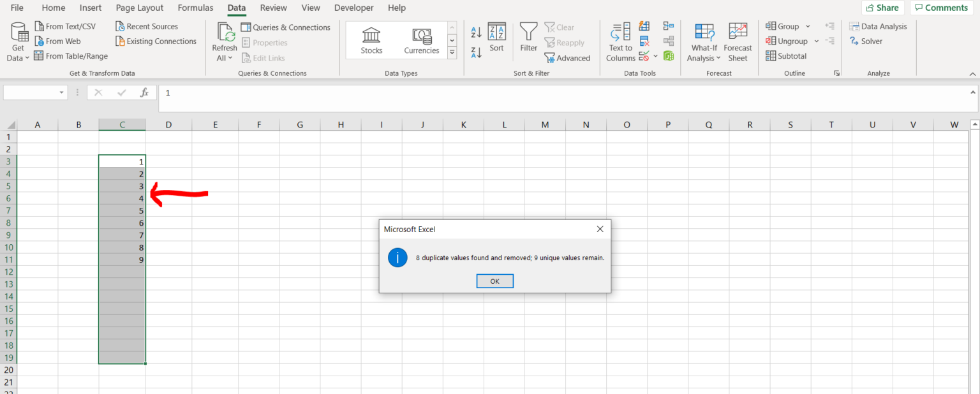Open the Remove Duplicates tool
The height and width of the screenshot is (394, 980).
pos(644,40)
